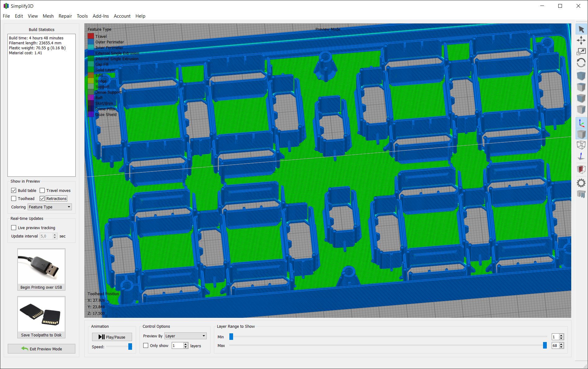Increase the Min layer stepper value
588x369 pixels.
pyautogui.click(x=561, y=335)
